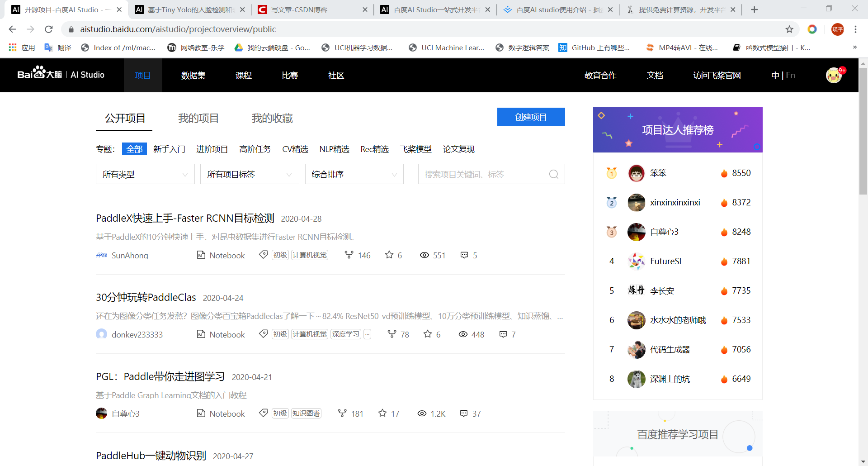The height and width of the screenshot is (466, 868).
Task: Open PGL：Paddle带你走进图学习 project
Action: (160, 376)
